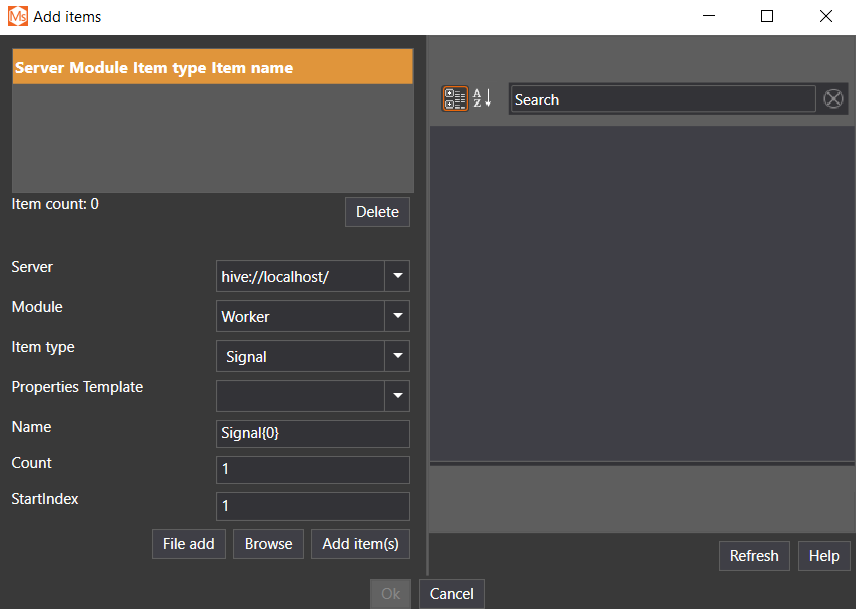Screen dimensions: 856x609
Task: Click the Delete button
Action: pos(377,212)
